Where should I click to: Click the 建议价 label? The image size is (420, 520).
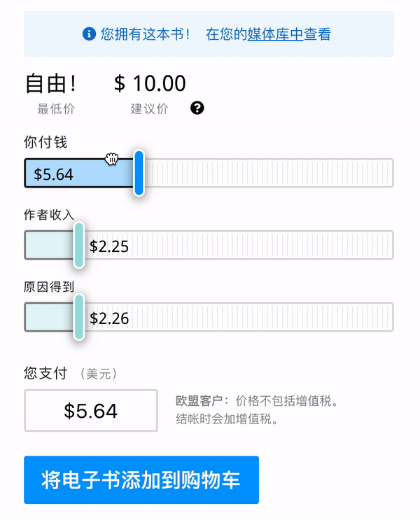(x=149, y=108)
